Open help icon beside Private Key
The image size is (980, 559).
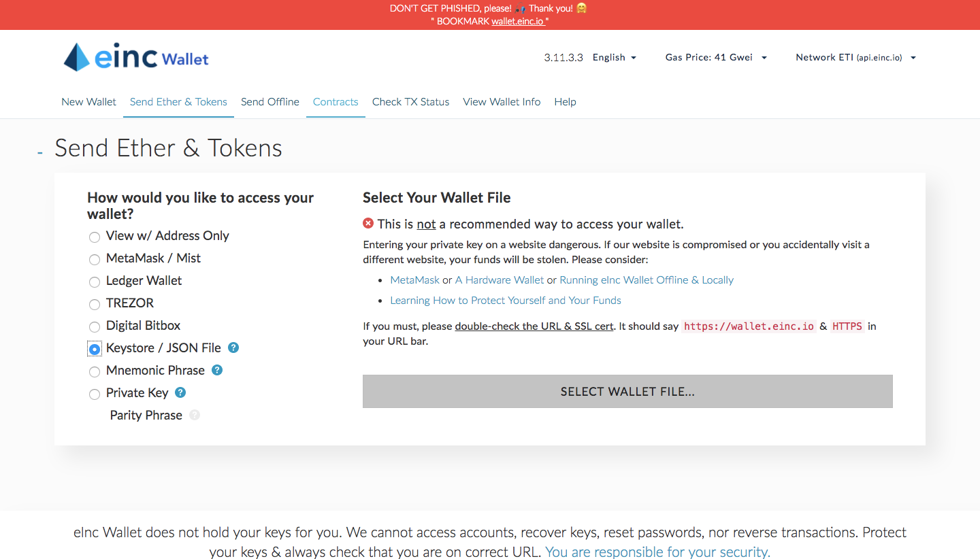pyautogui.click(x=180, y=392)
